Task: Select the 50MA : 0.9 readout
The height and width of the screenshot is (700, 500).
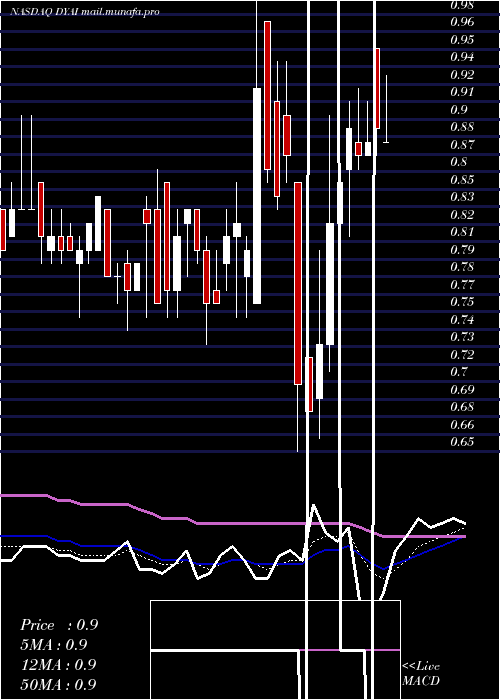Action: [x=59, y=685]
